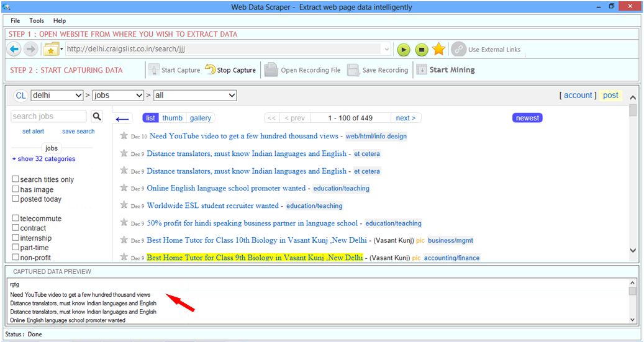Switch to gallery view tab
This screenshot has height=342, width=644.
[x=201, y=118]
